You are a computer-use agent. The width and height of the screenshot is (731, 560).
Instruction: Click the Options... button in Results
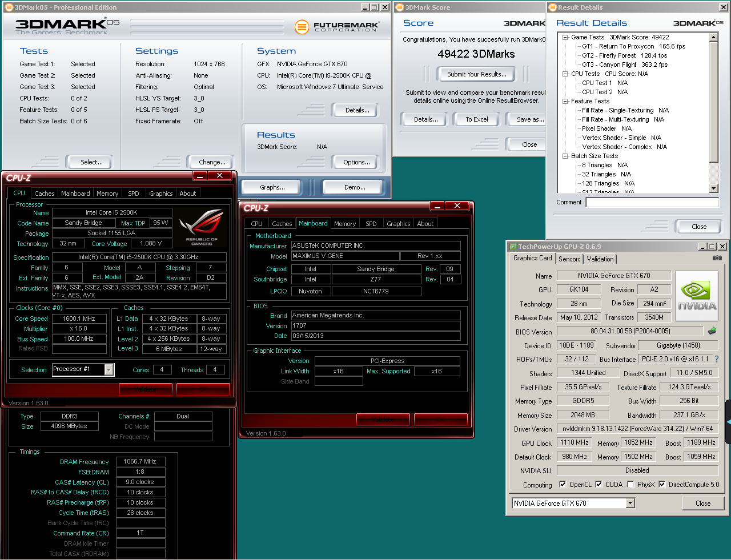coord(356,162)
